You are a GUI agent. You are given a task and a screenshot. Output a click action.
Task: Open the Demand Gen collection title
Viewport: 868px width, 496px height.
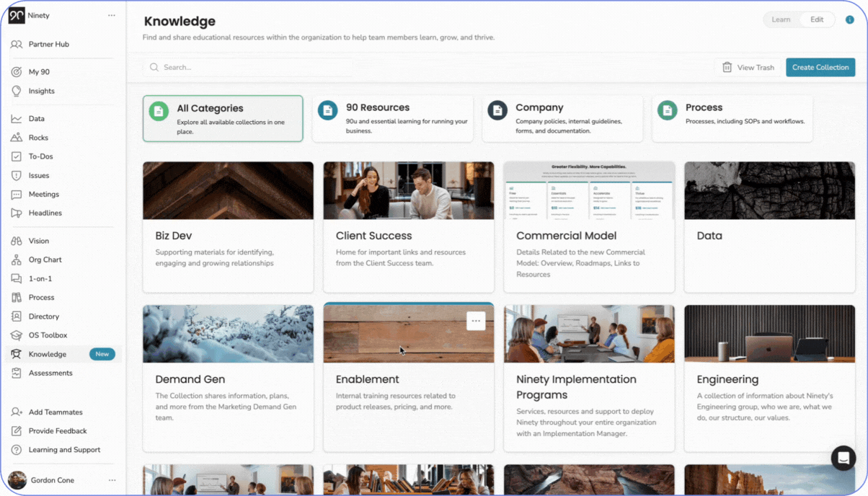click(x=190, y=379)
